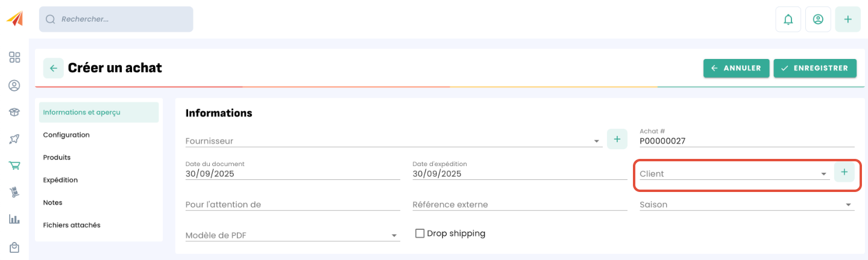Go to the Configuration section

66,135
